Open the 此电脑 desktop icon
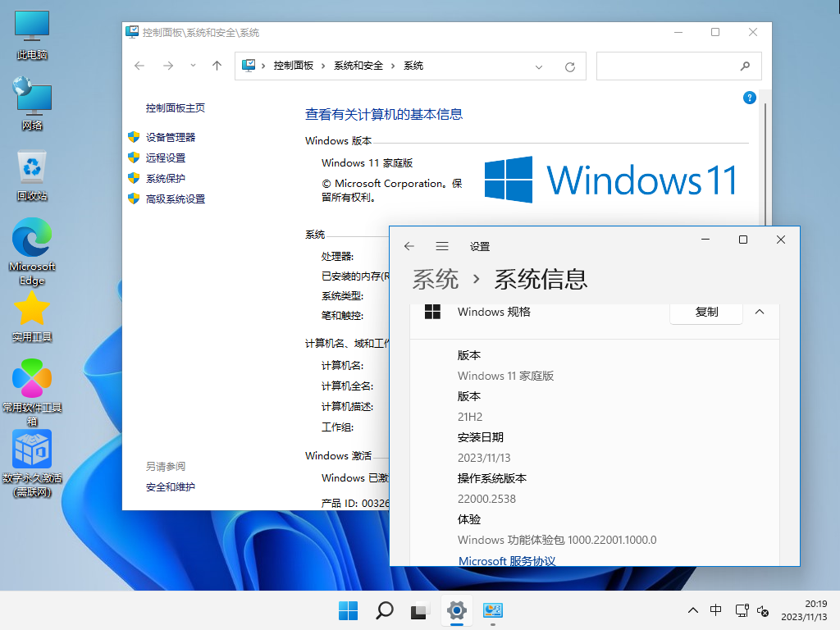The width and height of the screenshot is (840, 630). pos(32,34)
